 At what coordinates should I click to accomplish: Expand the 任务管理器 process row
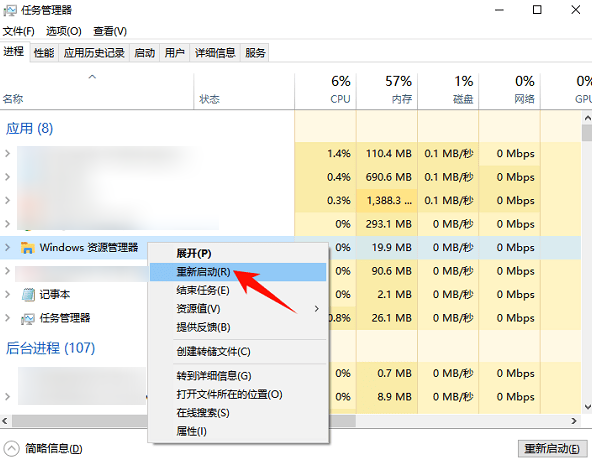(x=7, y=318)
